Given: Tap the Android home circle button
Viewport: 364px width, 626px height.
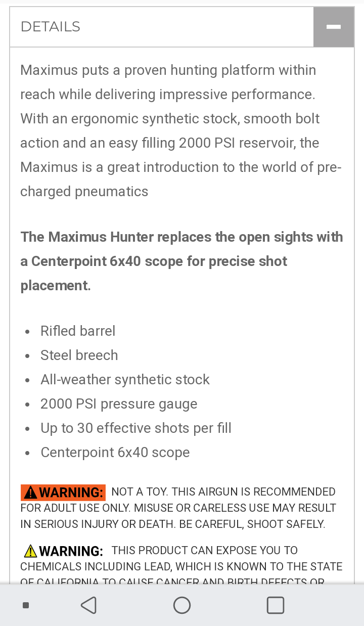Looking at the screenshot, I should (182, 605).
